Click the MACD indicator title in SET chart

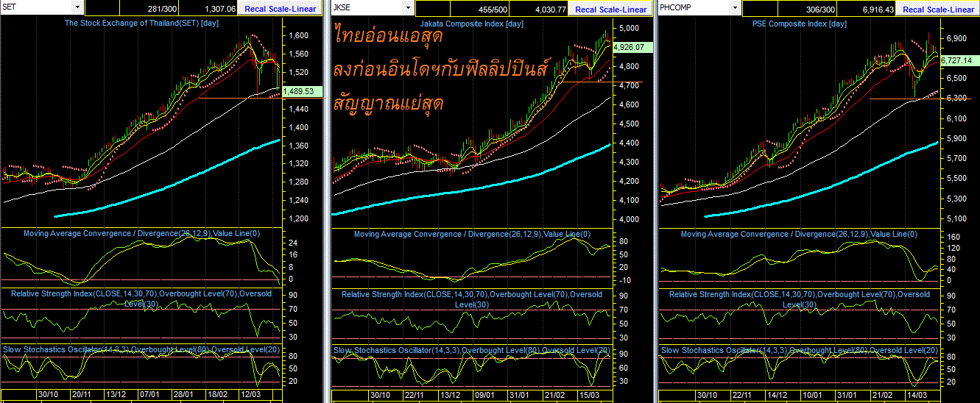click(x=142, y=233)
